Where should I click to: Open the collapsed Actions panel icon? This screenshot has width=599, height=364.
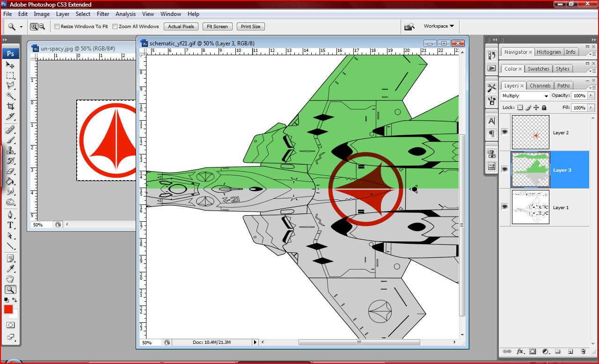tap(491, 68)
